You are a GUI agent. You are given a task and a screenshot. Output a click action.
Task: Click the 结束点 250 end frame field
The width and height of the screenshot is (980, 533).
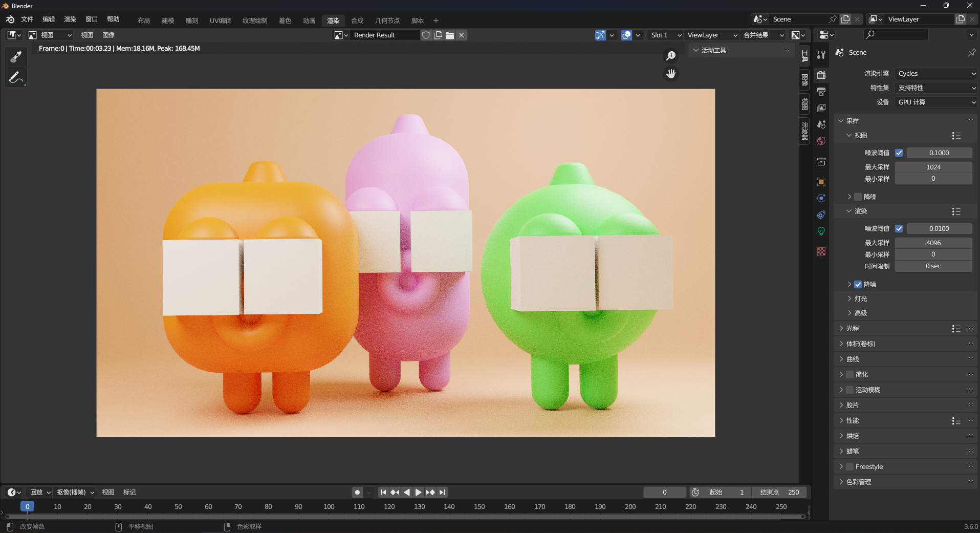point(779,492)
